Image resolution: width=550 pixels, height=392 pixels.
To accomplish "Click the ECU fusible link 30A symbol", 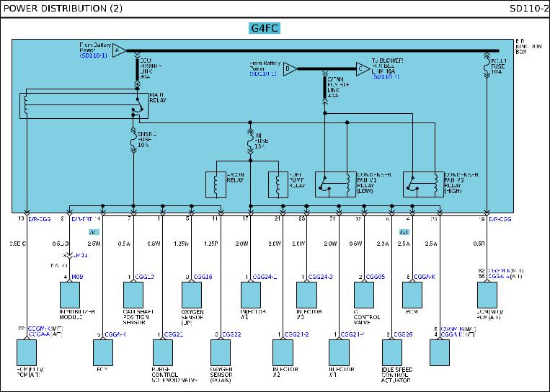I will click(x=137, y=70).
